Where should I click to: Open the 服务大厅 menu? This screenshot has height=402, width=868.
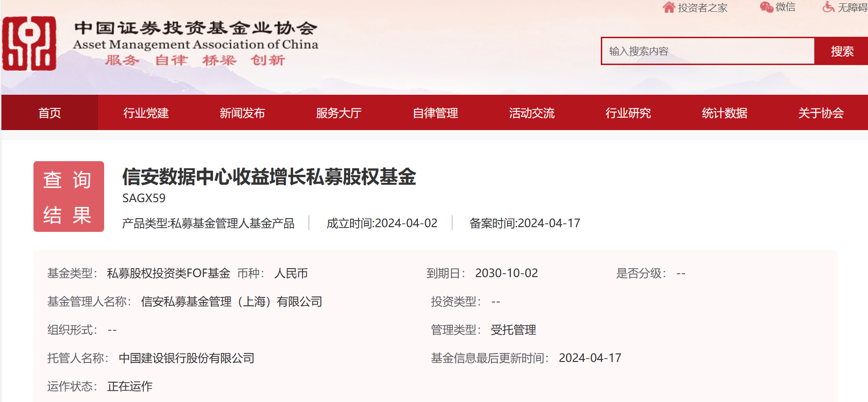coord(339,113)
